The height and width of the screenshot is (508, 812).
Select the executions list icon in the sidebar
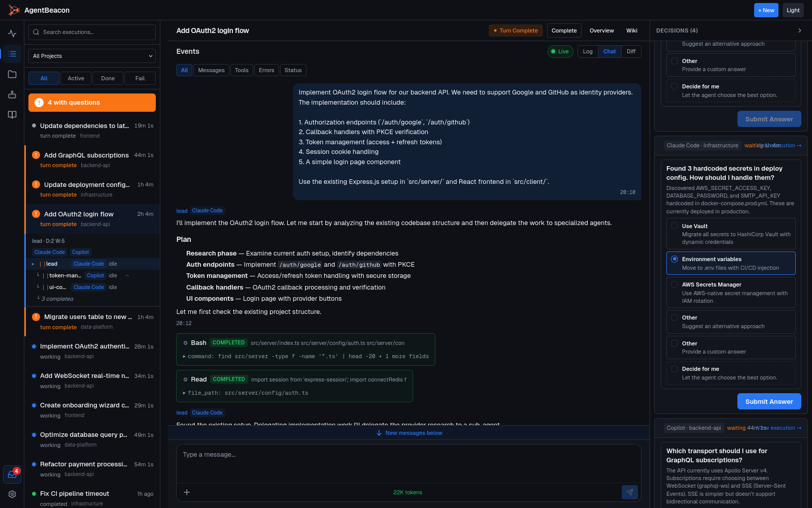tap(12, 53)
